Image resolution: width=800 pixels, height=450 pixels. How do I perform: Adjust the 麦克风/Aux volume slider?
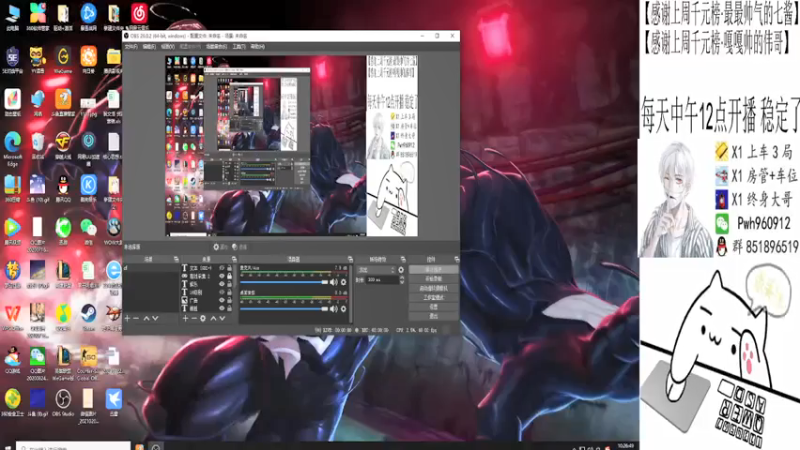click(284, 282)
